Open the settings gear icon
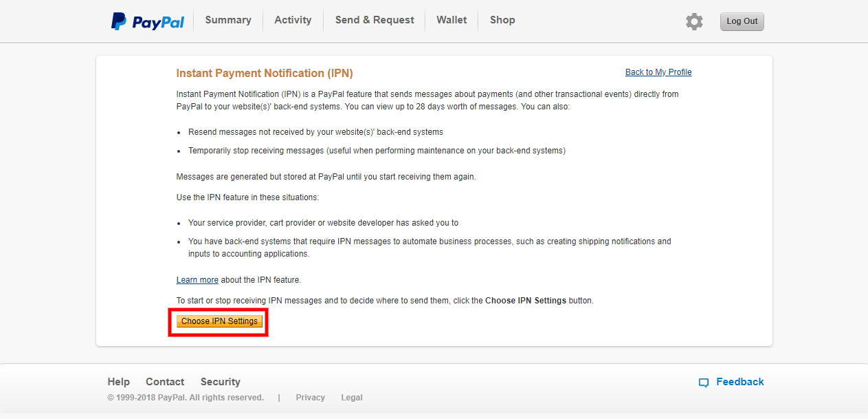868x419 pixels. pyautogui.click(x=694, y=21)
